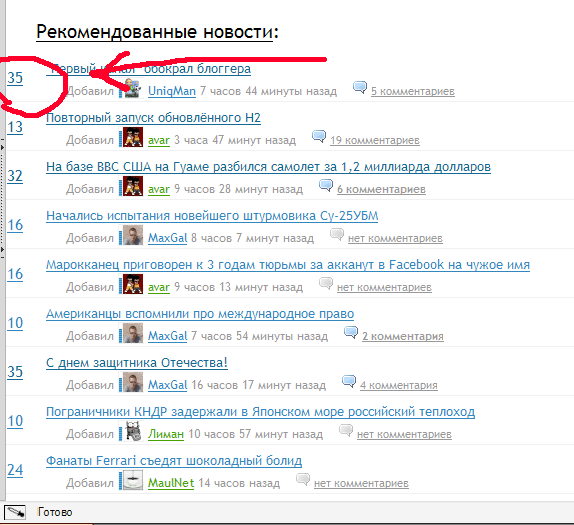Expand the upper sidebar splitter arrow
Image resolution: width=574 pixels, height=525 pixels.
tap(2, 148)
